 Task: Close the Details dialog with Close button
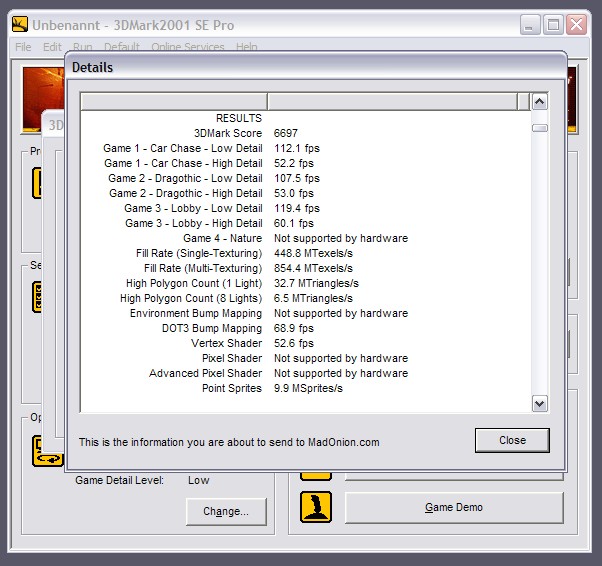[512, 440]
